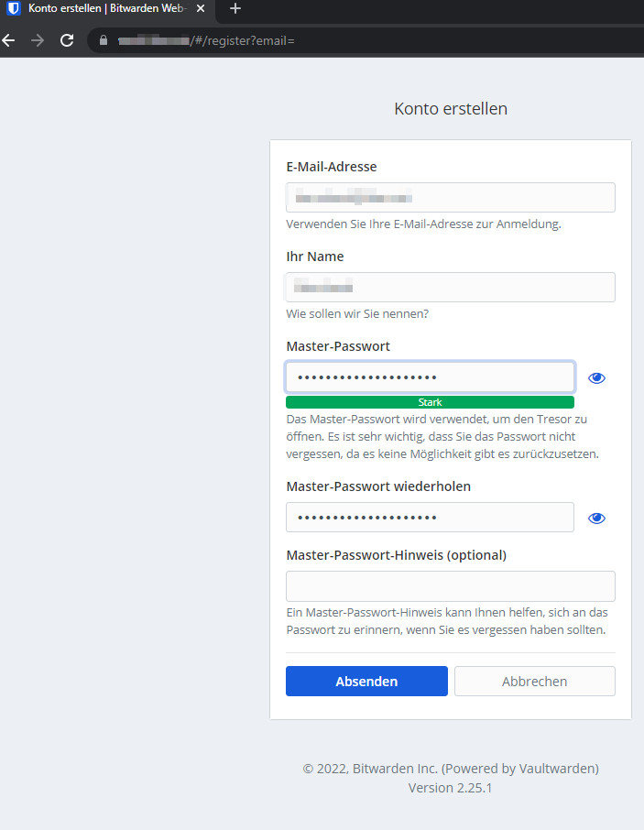This screenshot has width=644, height=830.
Task: Click the Master-Passwort-Hinweis input field
Action: (450, 586)
